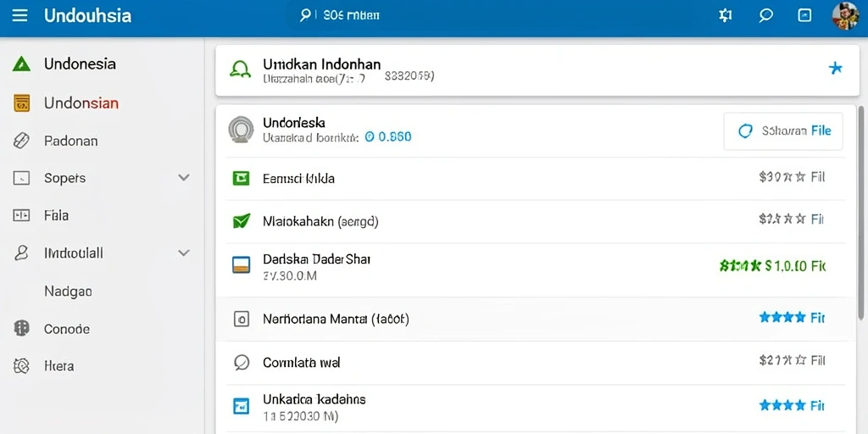Click the box icon beside Sopers
This screenshot has width=868, height=434.
(x=21, y=178)
